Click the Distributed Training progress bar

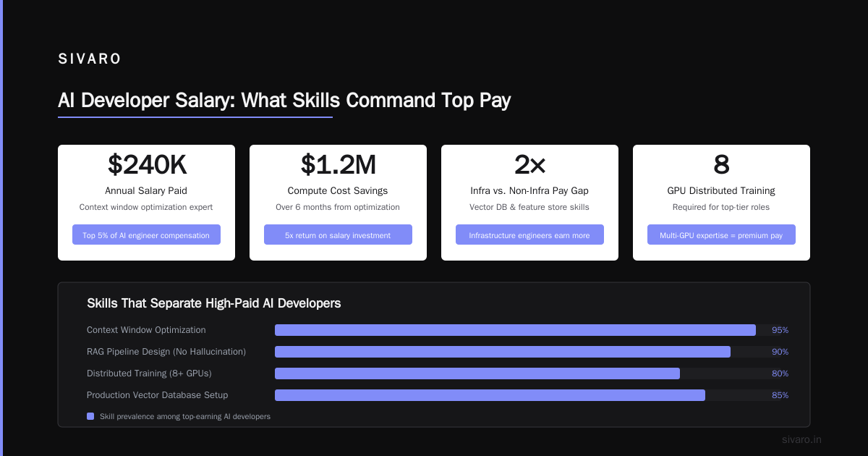point(477,373)
